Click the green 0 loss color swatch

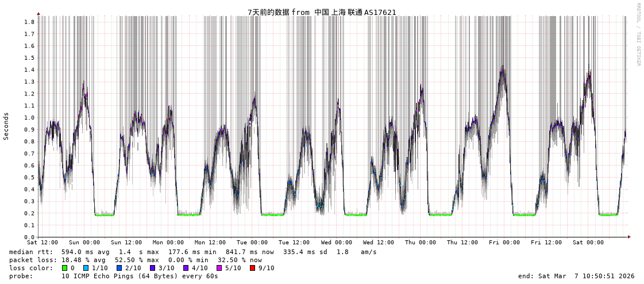65,268
